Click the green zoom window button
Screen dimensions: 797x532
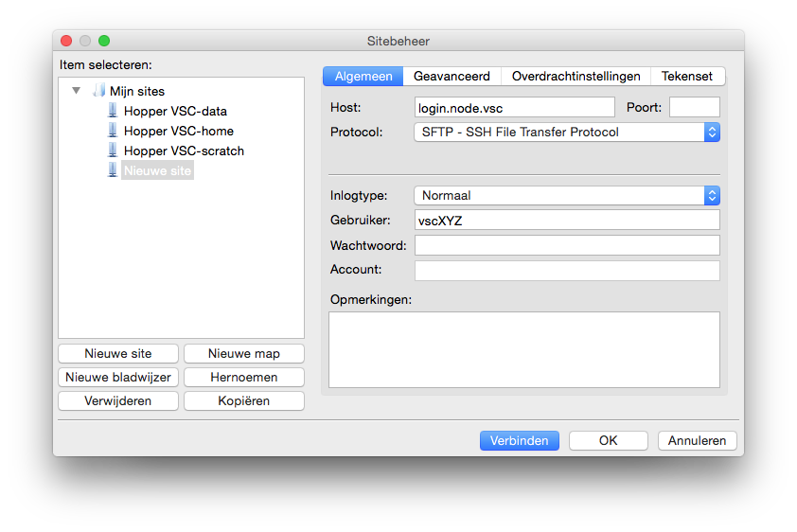click(x=104, y=41)
